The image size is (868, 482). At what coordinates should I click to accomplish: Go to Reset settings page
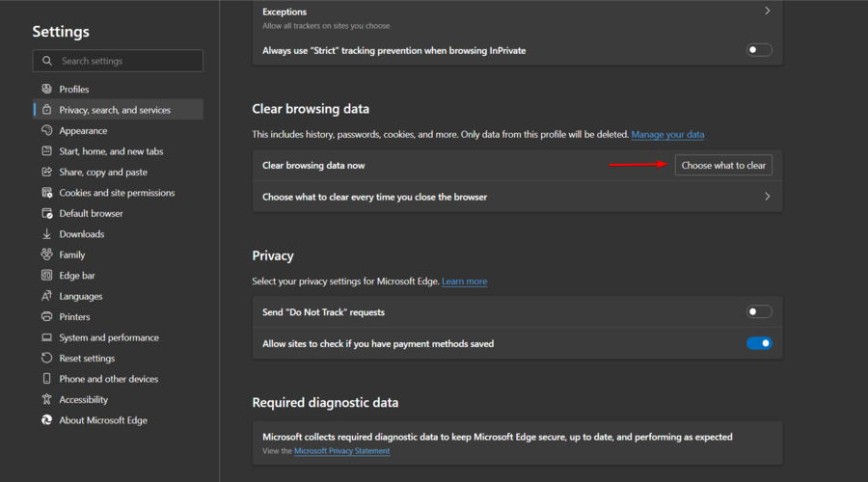(87, 359)
